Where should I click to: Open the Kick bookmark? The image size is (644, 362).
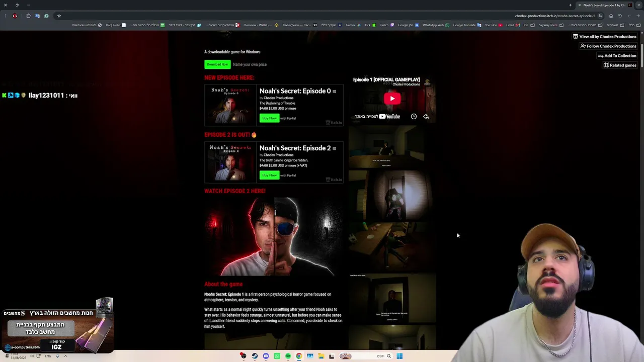tap(370, 25)
